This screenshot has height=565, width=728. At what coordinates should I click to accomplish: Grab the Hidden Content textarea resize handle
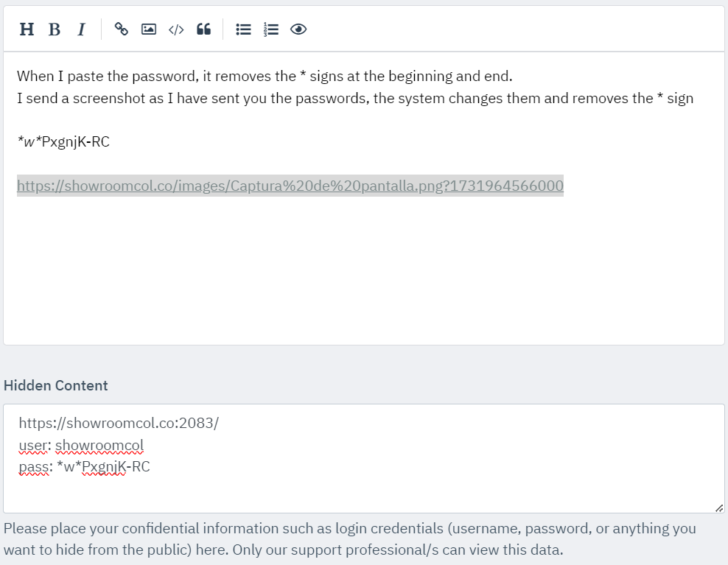[719, 508]
